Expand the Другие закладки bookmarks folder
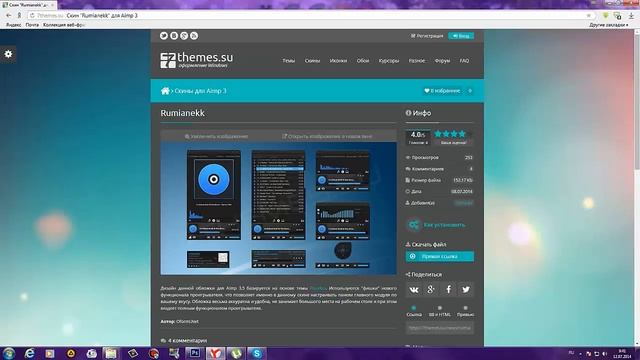The image size is (640, 360). point(609,25)
